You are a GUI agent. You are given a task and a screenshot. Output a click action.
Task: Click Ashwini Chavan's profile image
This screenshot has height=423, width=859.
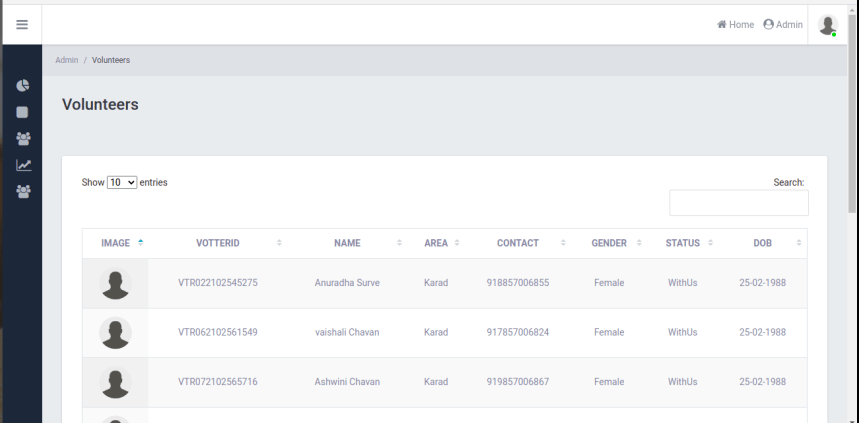pos(116,382)
